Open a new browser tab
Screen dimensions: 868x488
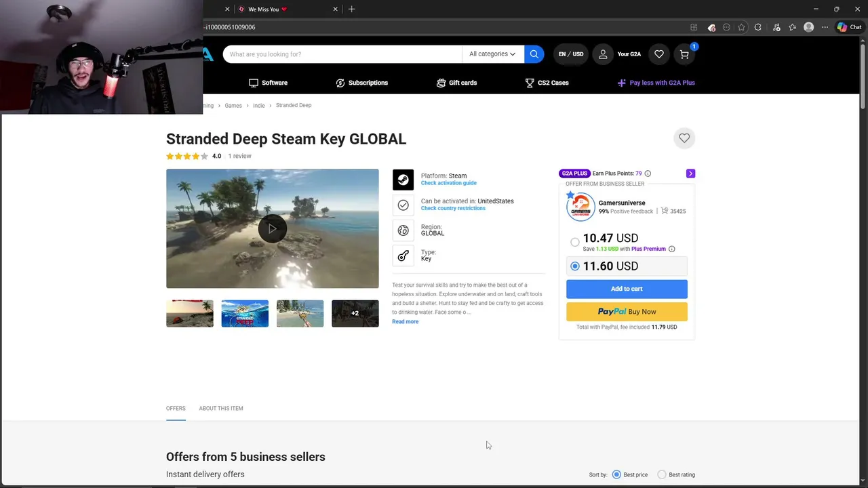tap(351, 9)
